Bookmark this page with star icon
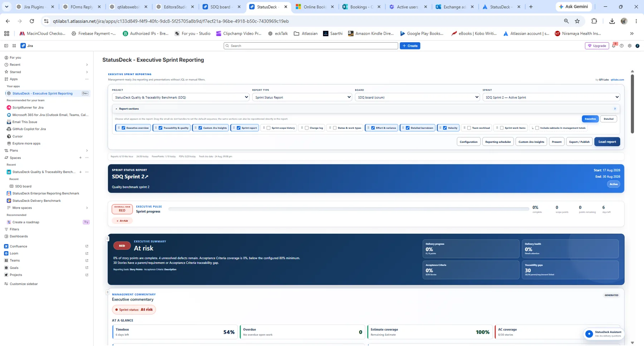This screenshot has height=346, width=644. 577,21
